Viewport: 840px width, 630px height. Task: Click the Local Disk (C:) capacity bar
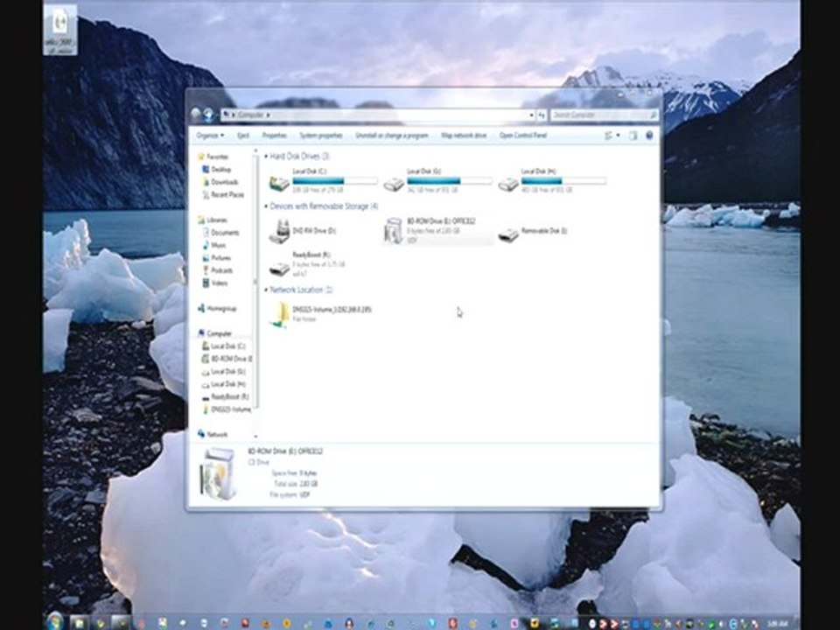point(335,181)
